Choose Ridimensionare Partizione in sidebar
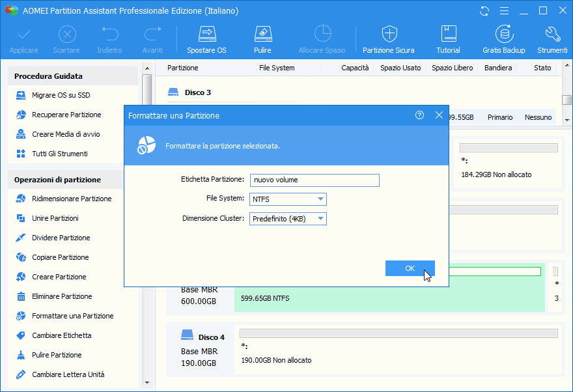573x392 pixels. (x=72, y=199)
